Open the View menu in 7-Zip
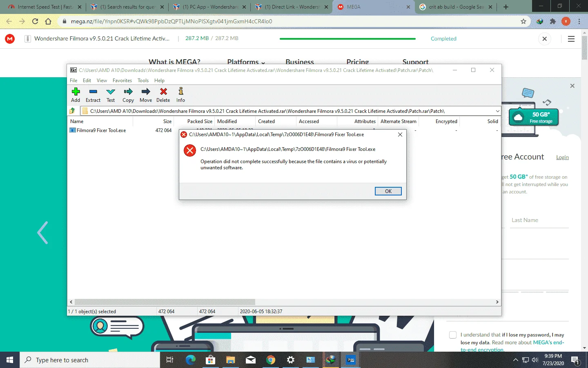 (102, 81)
